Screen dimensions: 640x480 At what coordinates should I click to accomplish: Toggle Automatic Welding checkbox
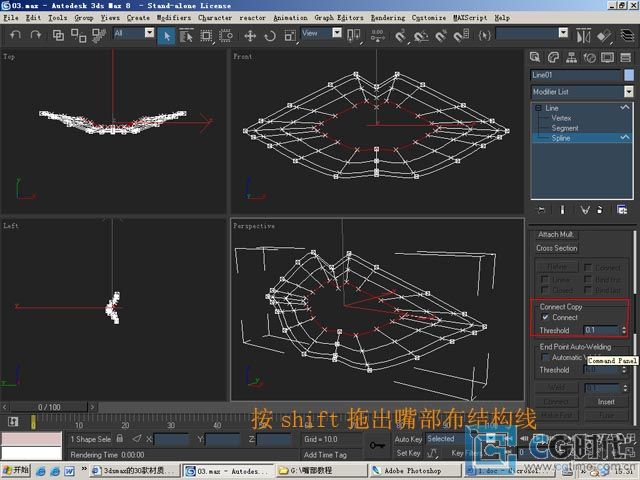(x=545, y=357)
